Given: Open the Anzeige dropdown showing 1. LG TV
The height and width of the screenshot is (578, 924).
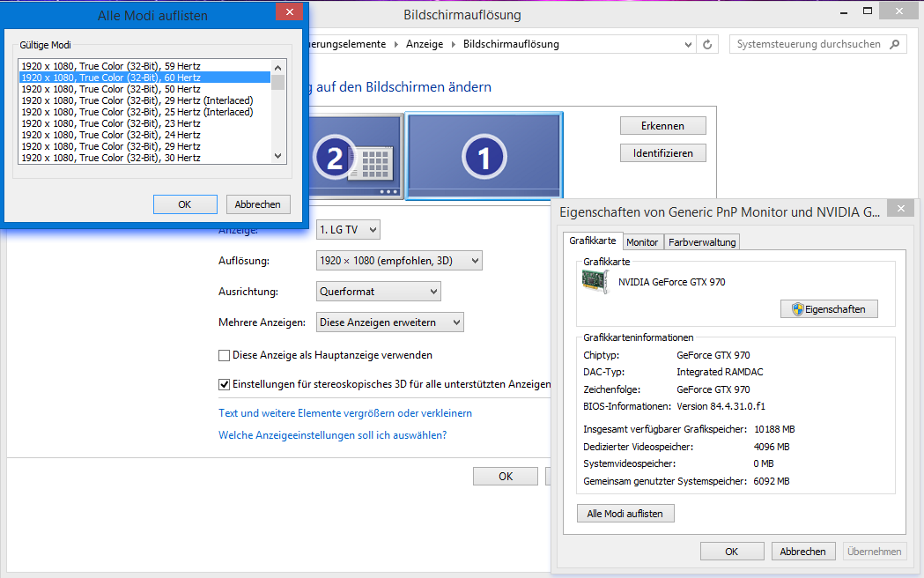Looking at the screenshot, I should 348,230.
